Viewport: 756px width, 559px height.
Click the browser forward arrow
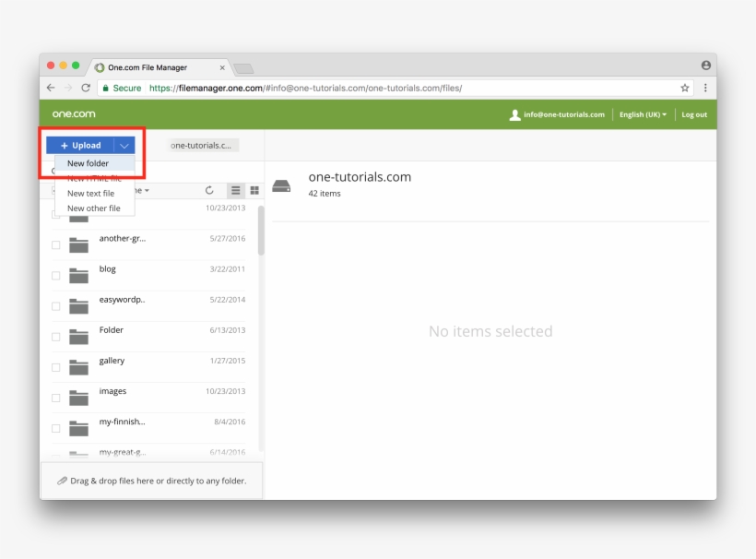click(68, 88)
